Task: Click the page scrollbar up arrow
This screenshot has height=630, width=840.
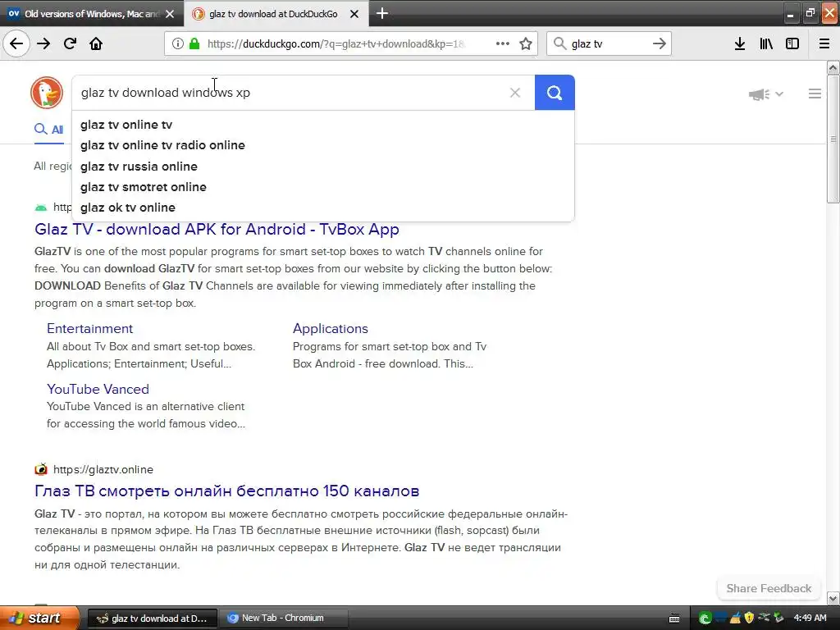Action: [833, 67]
